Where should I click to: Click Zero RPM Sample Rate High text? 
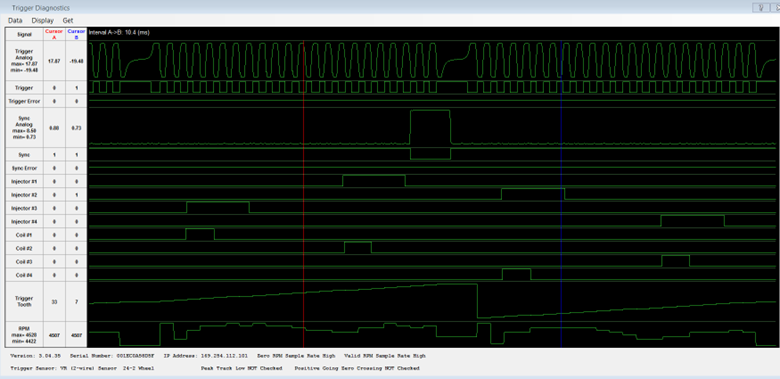[x=296, y=356]
